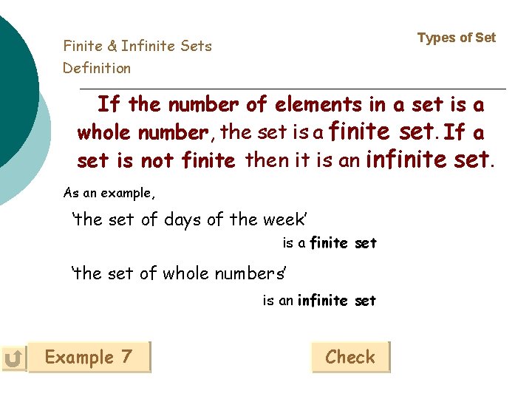Viewport: 532px width, 399px height.
Task: Click the horizontal divider line under Definition
Action: (x=296, y=89)
